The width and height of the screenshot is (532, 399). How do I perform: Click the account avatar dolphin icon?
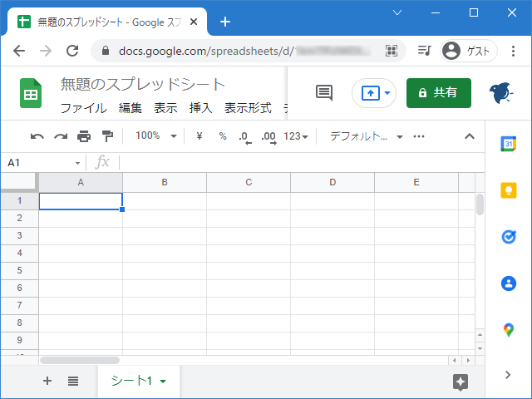tap(501, 93)
